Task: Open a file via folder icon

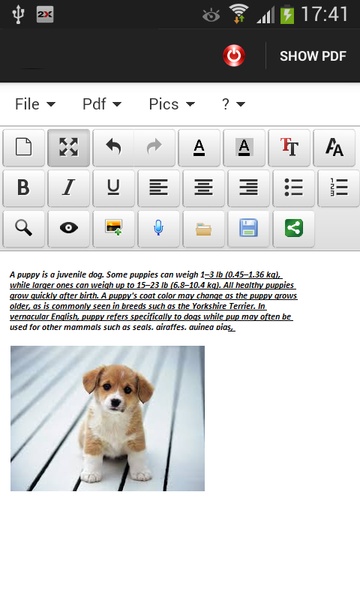Action: (204, 229)
